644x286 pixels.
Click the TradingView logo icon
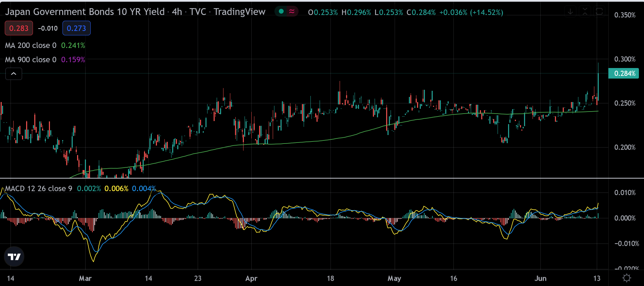[14, 257]
